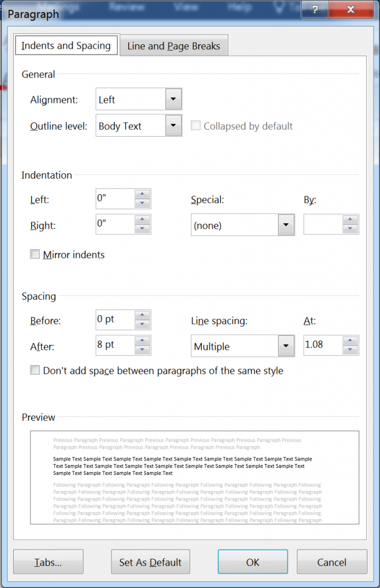Click the Right indentation input field
The image size is (380, 588).
116,225
